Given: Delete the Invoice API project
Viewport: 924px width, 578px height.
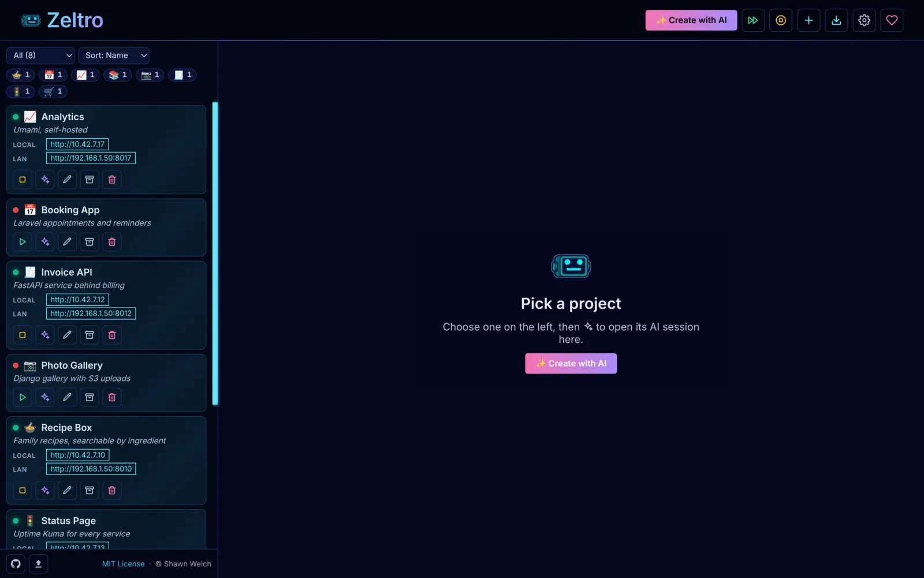Looking at the screenshot, I should click(x=112, y=335).
